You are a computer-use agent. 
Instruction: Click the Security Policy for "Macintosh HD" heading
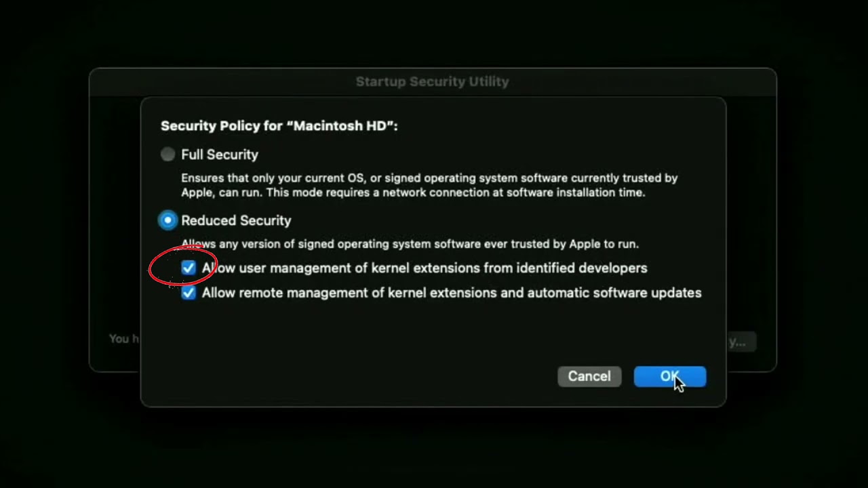point(279,126)
